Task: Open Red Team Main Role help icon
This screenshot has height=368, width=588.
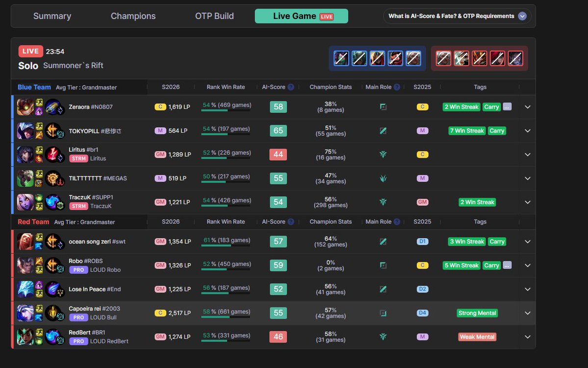Action: [397, 221]
